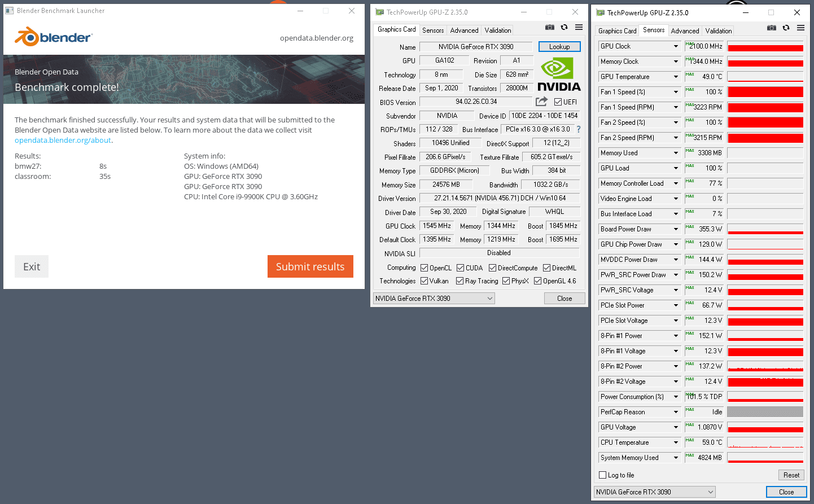Open GPU selector dropdown in Sensors window
The image size is (814, 504).
point(654,492)
